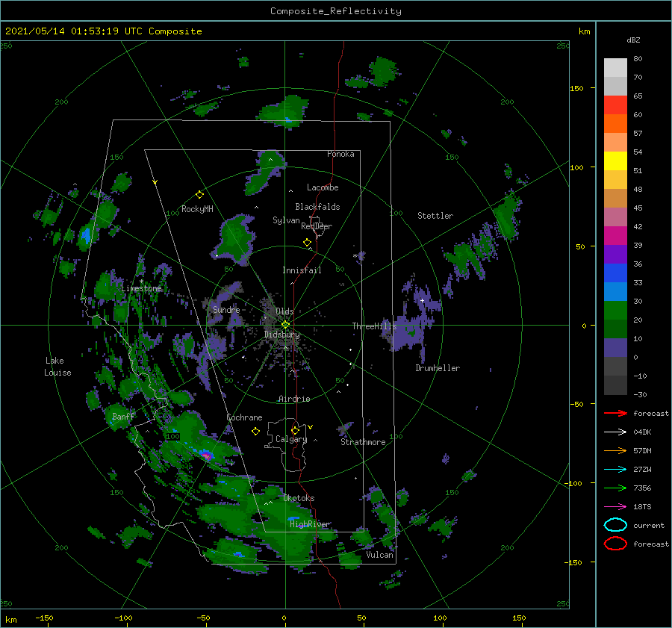Click the magenta 18TS arrow icon
Viewport: 672px width, 628px height.
pos(615,507)
